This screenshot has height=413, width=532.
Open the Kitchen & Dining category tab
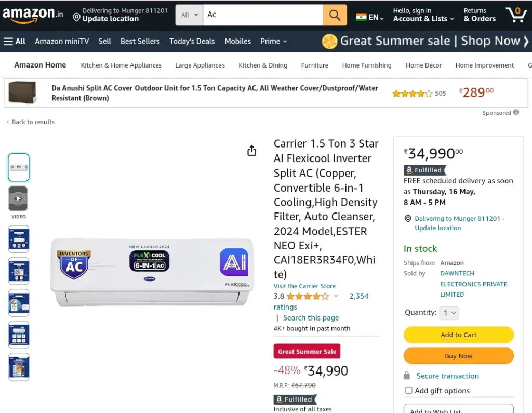click(263, 65)
